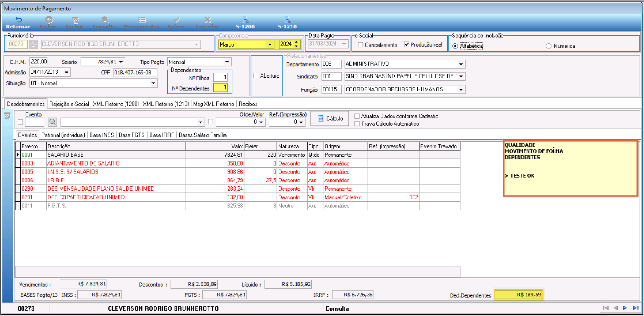The image size is (644, 316).
Task: Go to next record navigation arrow
Action: [x=625, y=308]
